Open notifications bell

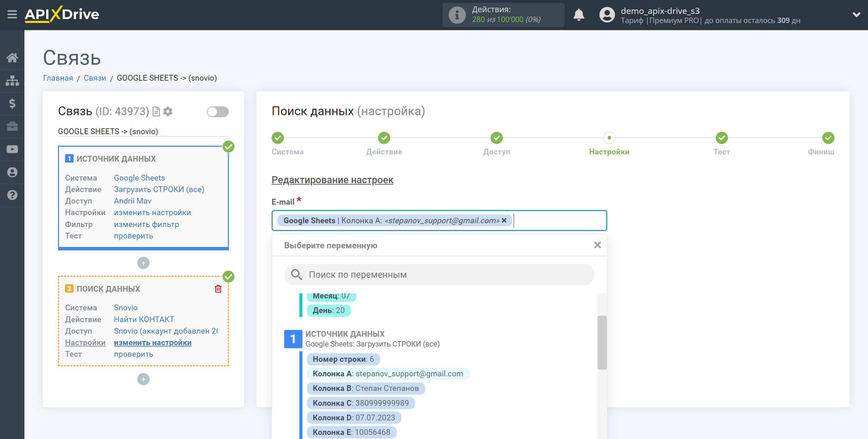(579, 15)
